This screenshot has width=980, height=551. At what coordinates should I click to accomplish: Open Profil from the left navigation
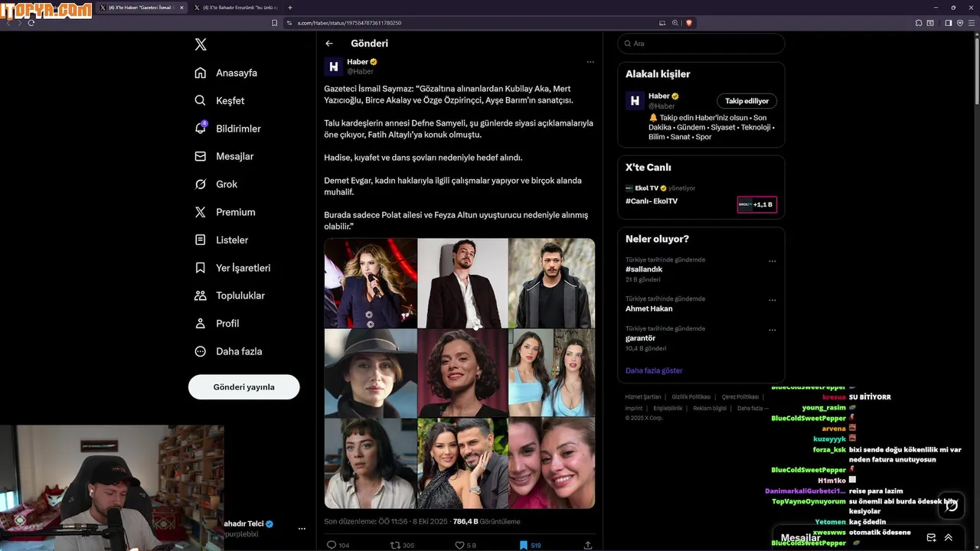217,323
